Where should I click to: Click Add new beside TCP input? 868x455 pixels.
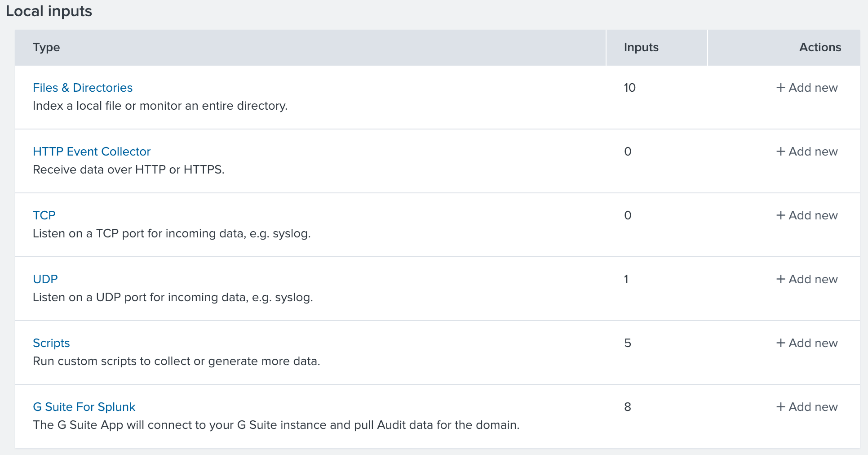(806, 215)
